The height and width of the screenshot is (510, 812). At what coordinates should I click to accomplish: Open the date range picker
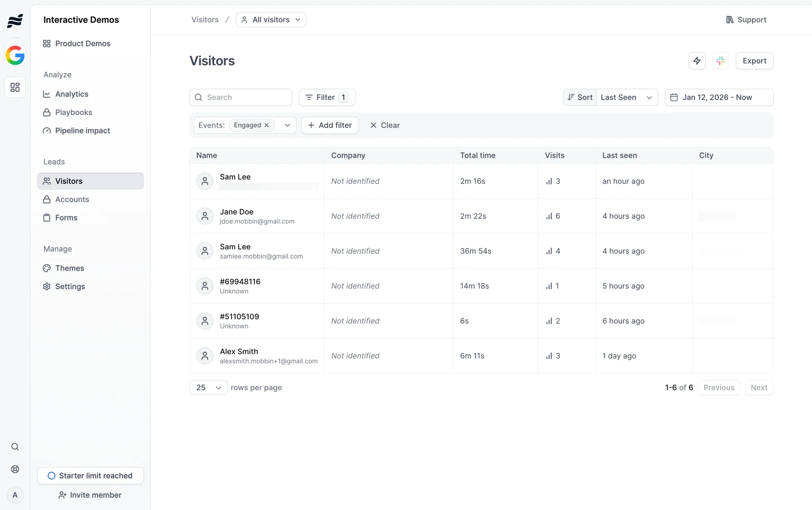[x=719, y=97]
